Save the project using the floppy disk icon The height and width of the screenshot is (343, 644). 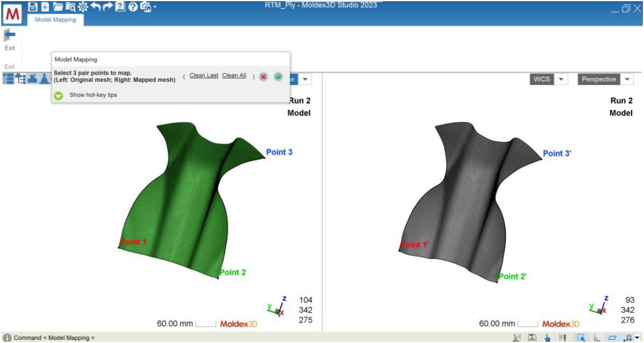pos(33,7)
